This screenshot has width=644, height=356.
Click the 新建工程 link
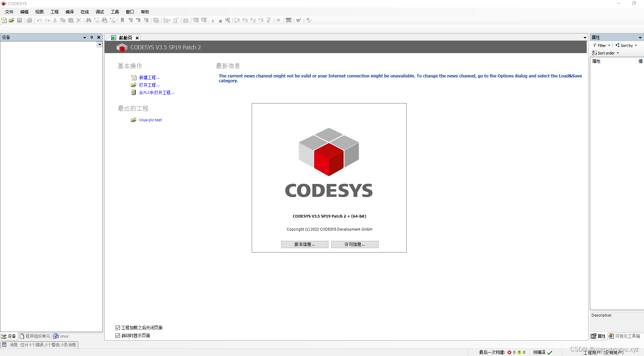point(149,78)
